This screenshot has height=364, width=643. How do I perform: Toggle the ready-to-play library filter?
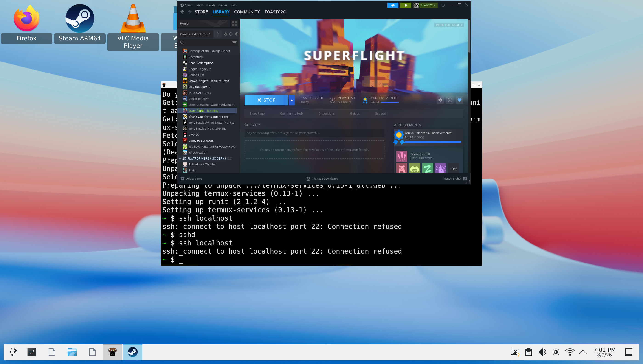(237, 34)
